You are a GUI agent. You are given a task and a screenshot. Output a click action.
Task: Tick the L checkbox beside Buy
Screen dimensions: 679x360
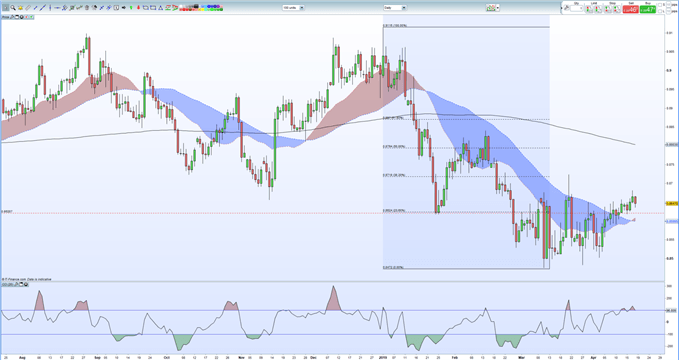point(660,11)
